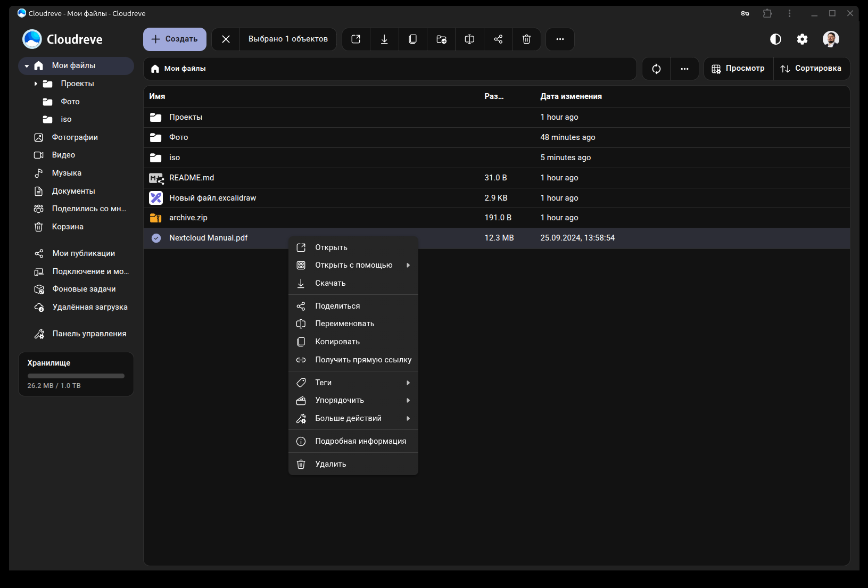Refresh the file list
This screenshot has width=868, height=588.
point(656,69)
